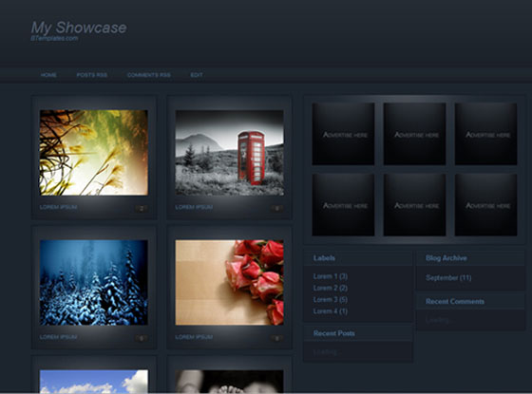Image resolution: width=532 pixels, height=394 pixels.
Task: Open September (11) blog archive
Action: [448, 277]
